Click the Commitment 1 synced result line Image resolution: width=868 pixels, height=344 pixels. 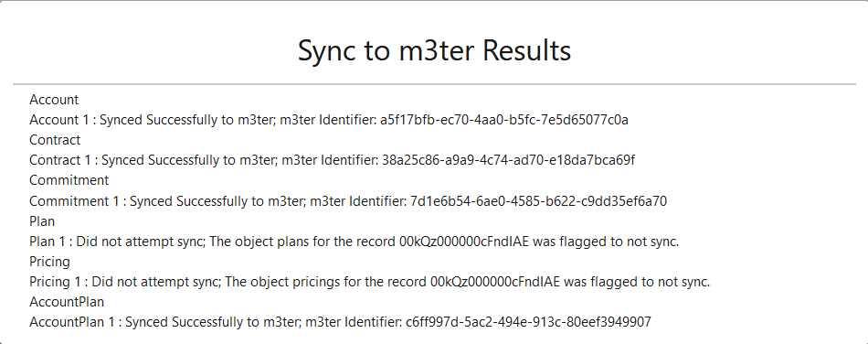348,200
